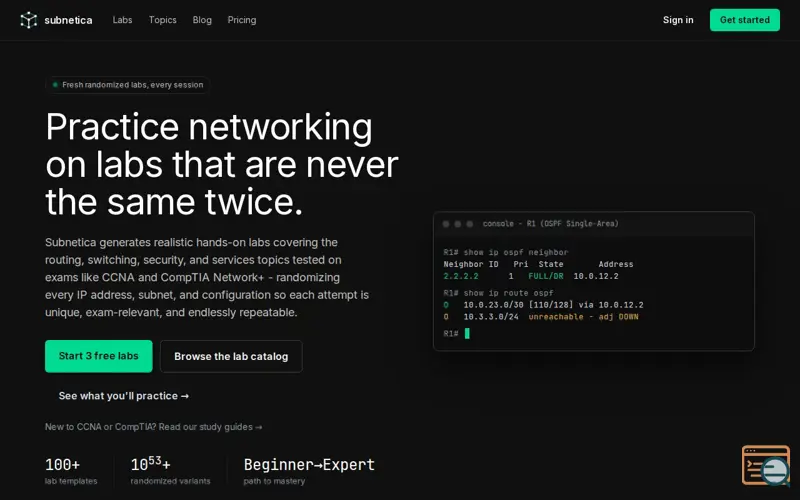This screenshot has height=500, width=800.
Task: View the Pricing page
Action: [242, 20]
